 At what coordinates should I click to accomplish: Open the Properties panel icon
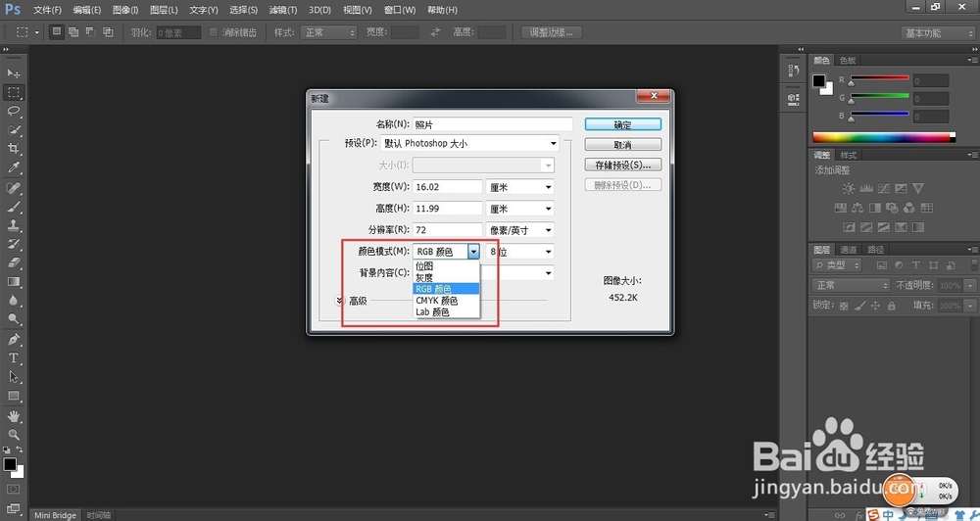point(794,98)
